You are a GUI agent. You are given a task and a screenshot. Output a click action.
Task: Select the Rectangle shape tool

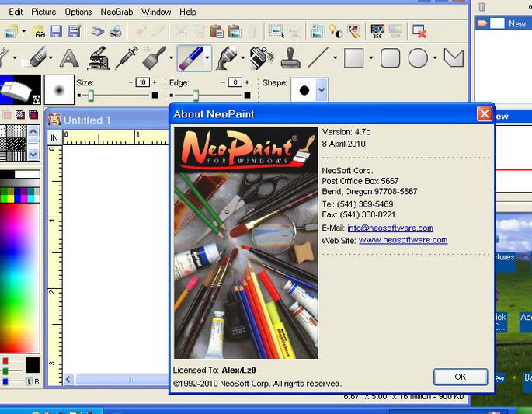pos(354,58)
